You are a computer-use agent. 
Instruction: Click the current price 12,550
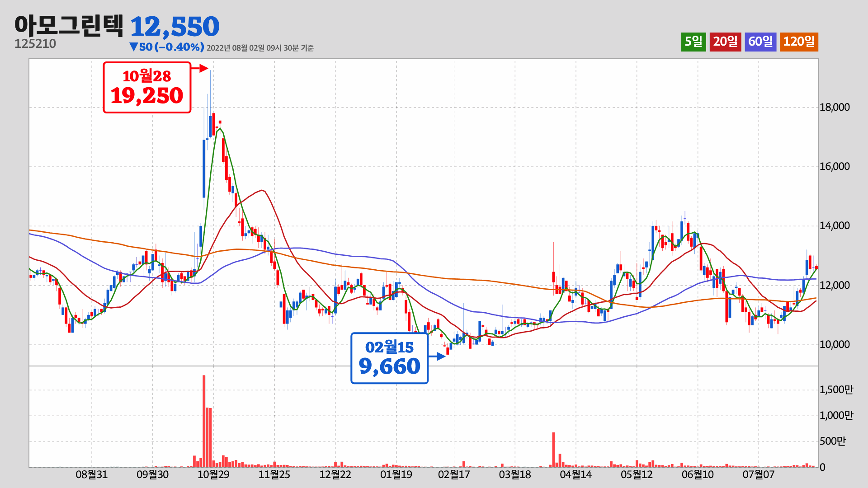tap(175, 27)
